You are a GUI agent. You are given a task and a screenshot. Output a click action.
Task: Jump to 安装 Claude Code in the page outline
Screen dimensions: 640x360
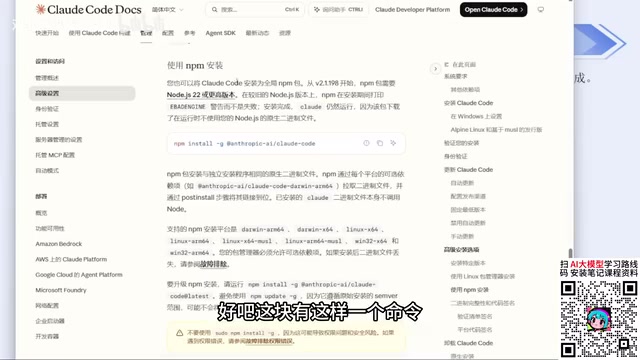(x=468, y=103)
